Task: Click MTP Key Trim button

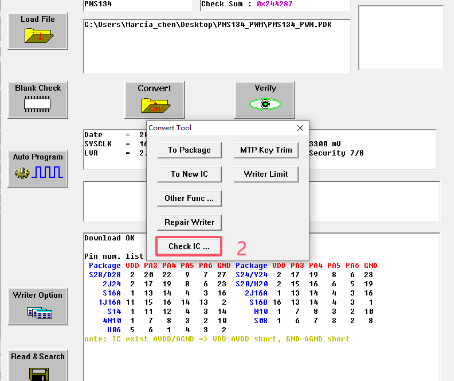Action: (266, 150)
